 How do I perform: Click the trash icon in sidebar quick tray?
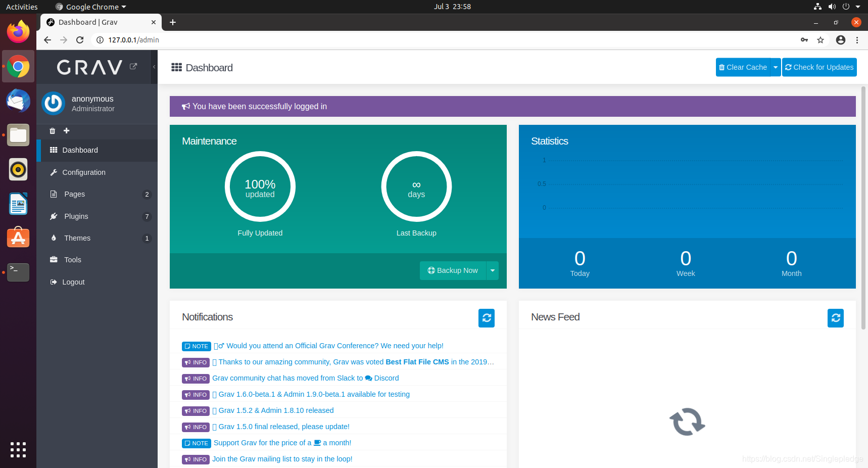pyautogui.click(x=52, y=131)
